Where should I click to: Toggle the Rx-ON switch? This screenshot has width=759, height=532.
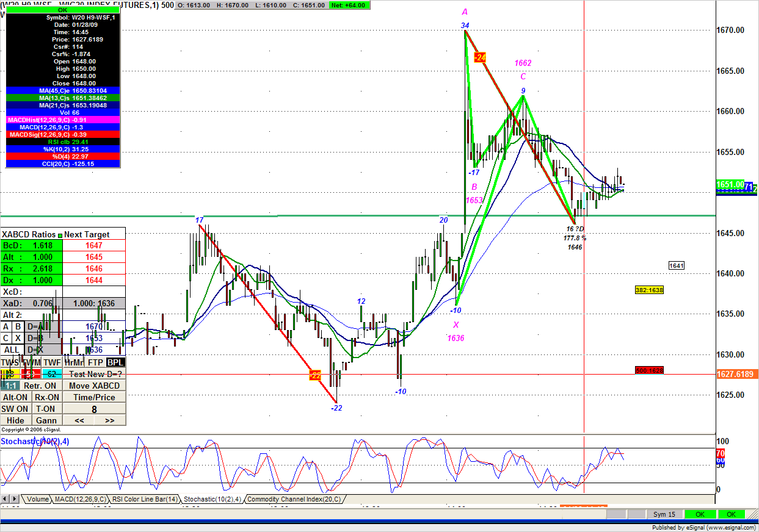click(x=46, y=397)
